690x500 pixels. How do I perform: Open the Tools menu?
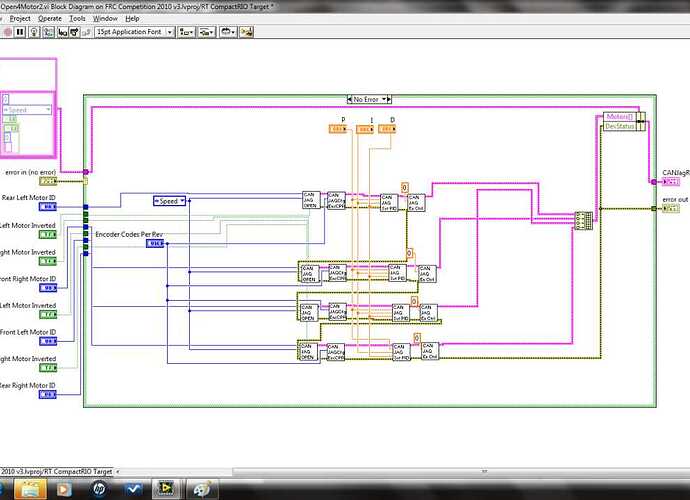(77, 18)
